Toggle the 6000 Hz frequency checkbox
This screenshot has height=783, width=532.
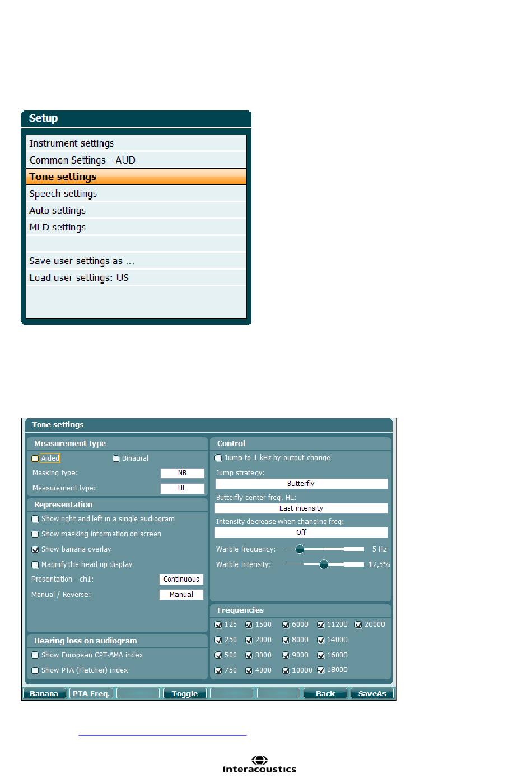coord(286,624)
